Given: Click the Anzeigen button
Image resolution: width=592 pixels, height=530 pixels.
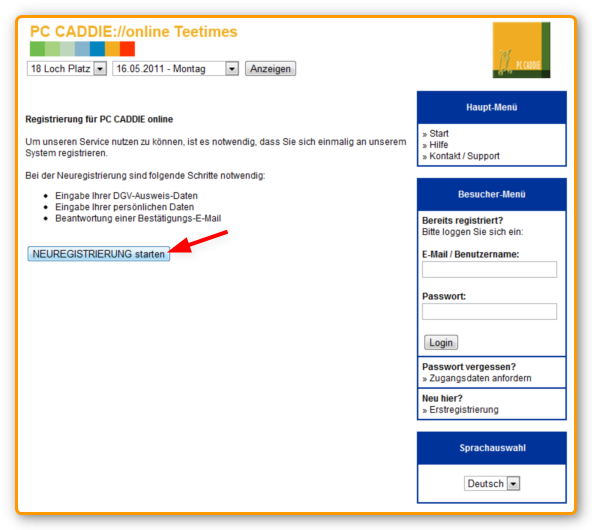Looking at the screenshot, I should click(x=270, y=69).
